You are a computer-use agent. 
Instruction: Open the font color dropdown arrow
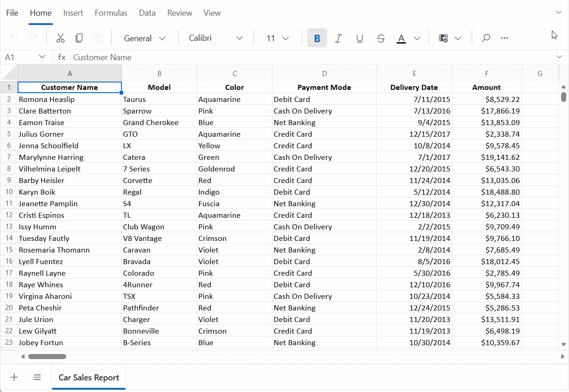click(x=417, y=38)
